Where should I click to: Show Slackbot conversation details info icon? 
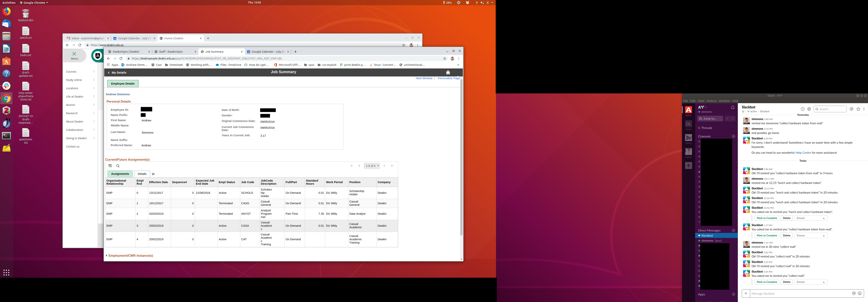pyautogui.click(x=803, y=109)
